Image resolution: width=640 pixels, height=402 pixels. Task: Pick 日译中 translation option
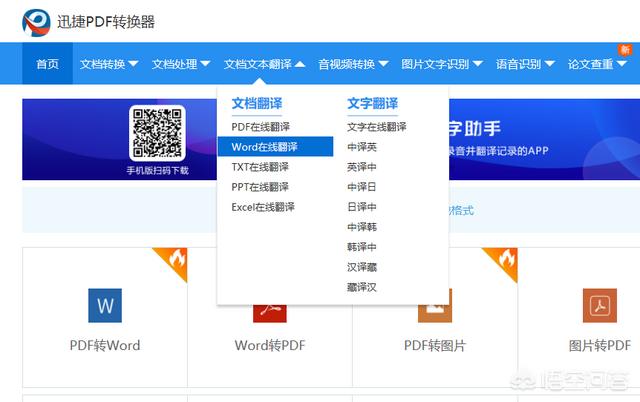click(x=362, y=207)
